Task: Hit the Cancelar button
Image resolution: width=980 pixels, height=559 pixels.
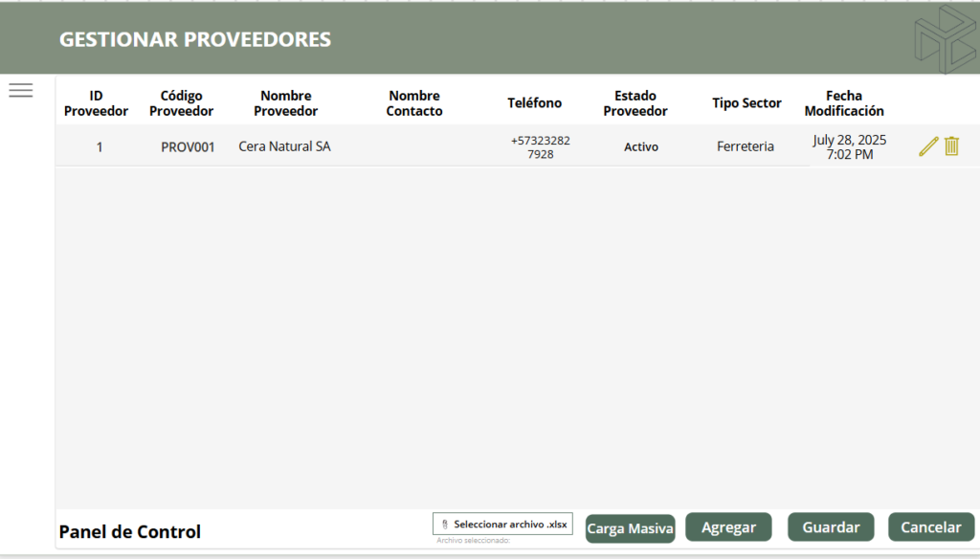Action: click(930, 527)
